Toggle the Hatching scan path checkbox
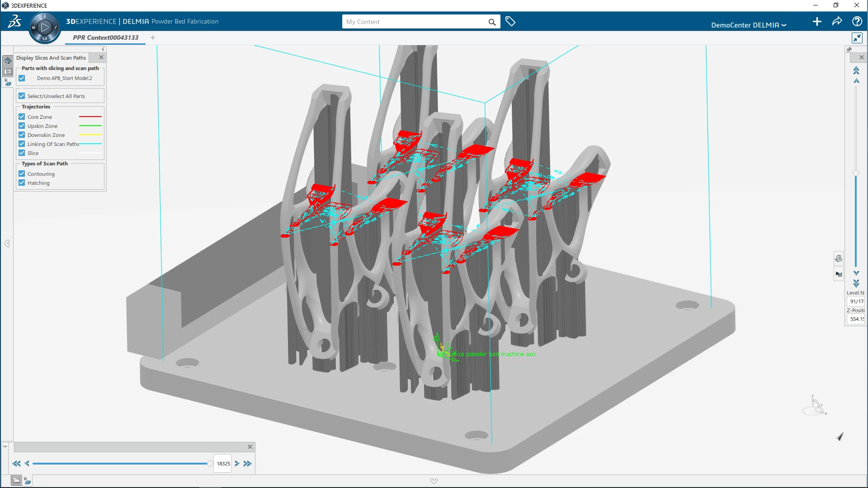 [x=22, y=183]
